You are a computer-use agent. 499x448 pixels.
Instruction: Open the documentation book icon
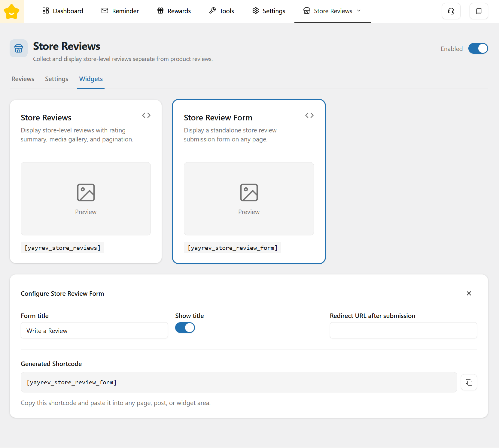479,11
